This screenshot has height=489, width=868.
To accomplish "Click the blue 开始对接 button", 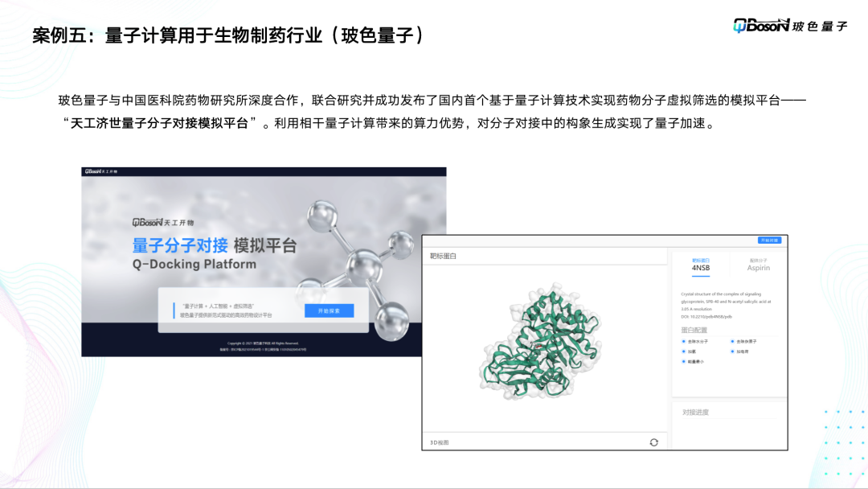I will 769,240.
